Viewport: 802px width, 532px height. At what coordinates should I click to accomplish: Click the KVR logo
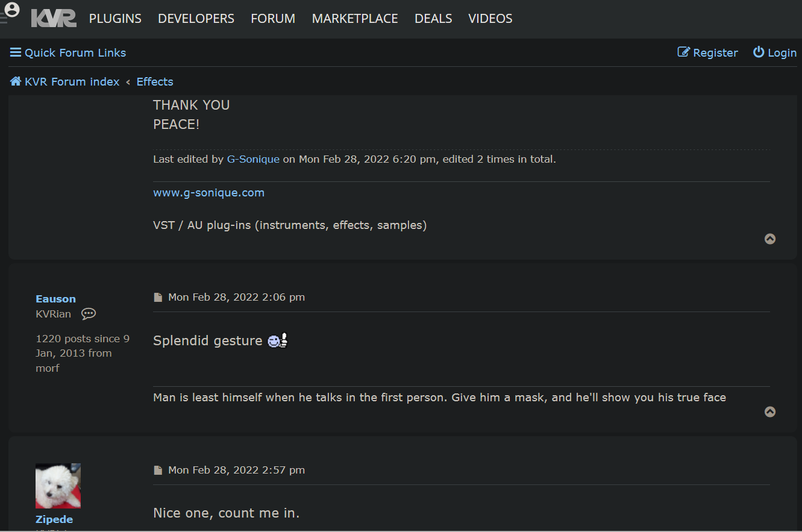pyautogui.click(x=54, y=18)
